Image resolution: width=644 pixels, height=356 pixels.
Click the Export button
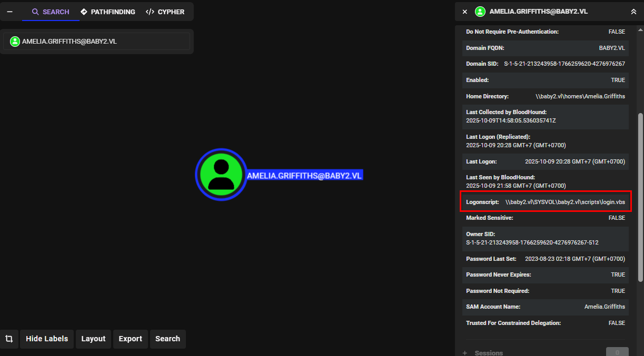point(131,339)
